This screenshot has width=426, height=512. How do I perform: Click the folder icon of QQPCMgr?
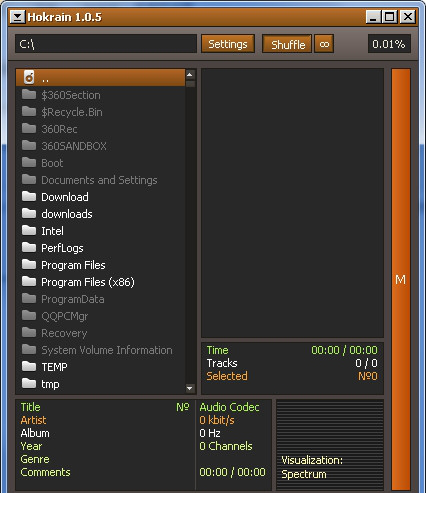[x=29, y=316]
